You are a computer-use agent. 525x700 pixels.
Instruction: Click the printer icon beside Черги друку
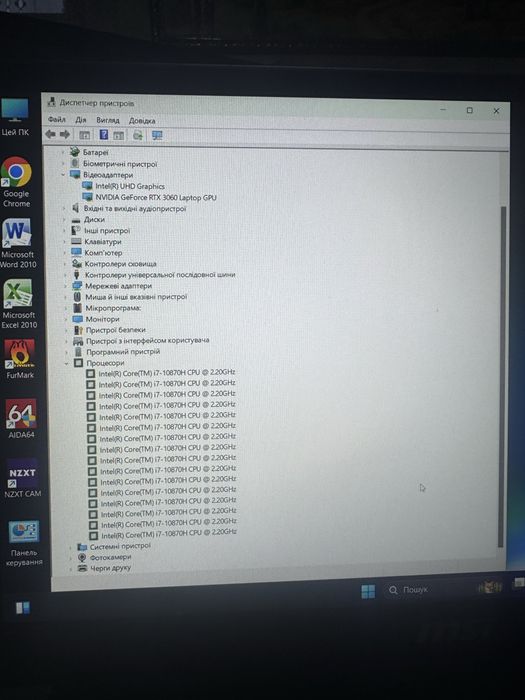82,568
